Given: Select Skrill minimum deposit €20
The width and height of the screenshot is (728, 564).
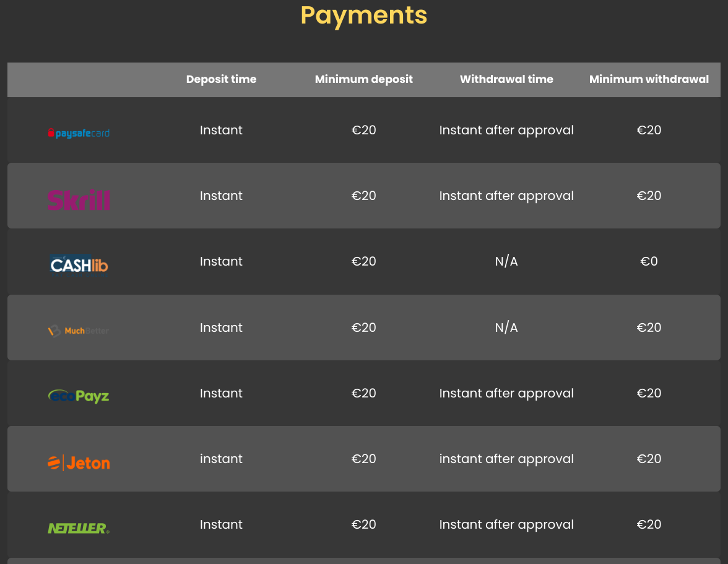Looking at the screenshot, I should [x=363, y=196].
